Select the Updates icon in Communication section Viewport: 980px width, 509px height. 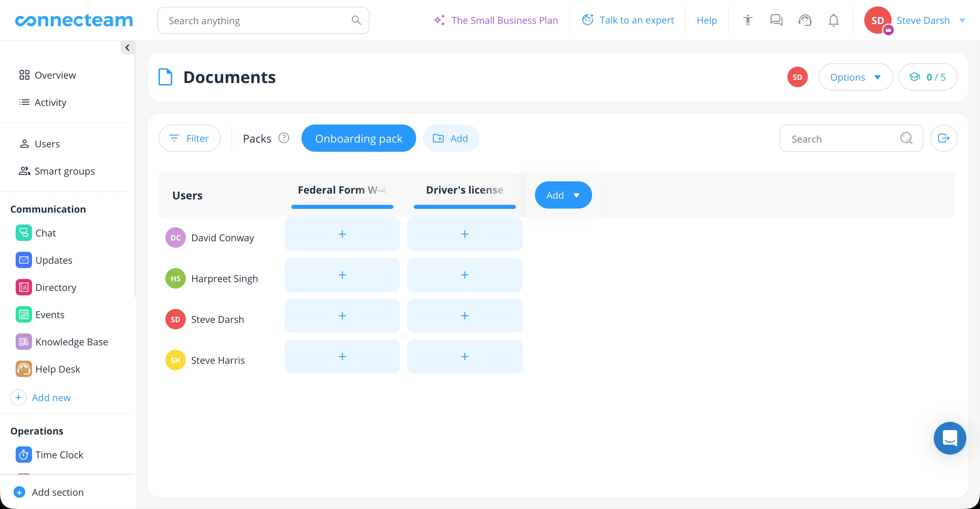[23, 260]
